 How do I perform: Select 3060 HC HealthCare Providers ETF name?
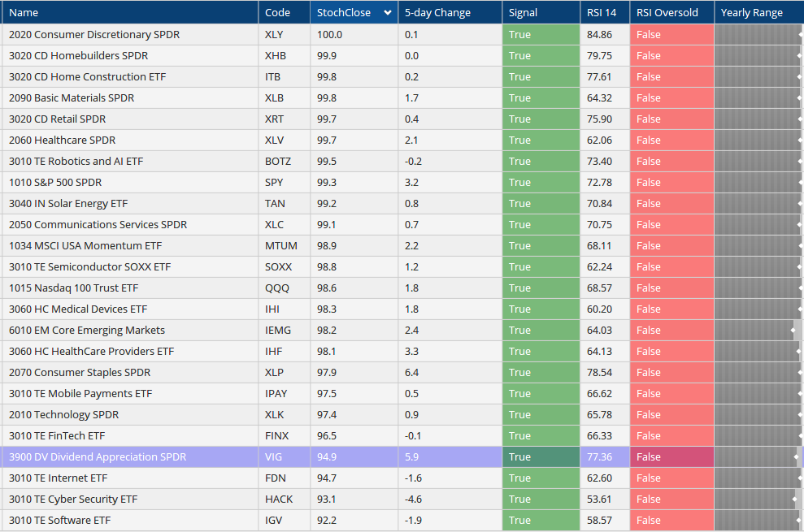(91, 351)
